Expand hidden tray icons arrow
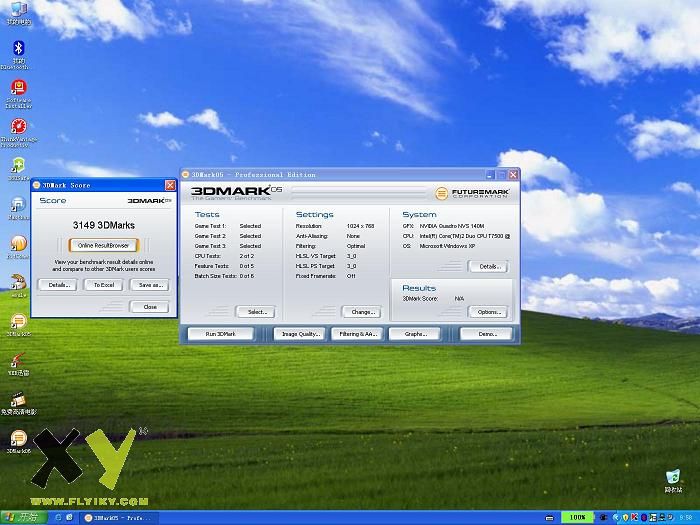The image size is (700, 525). point(617,517)
